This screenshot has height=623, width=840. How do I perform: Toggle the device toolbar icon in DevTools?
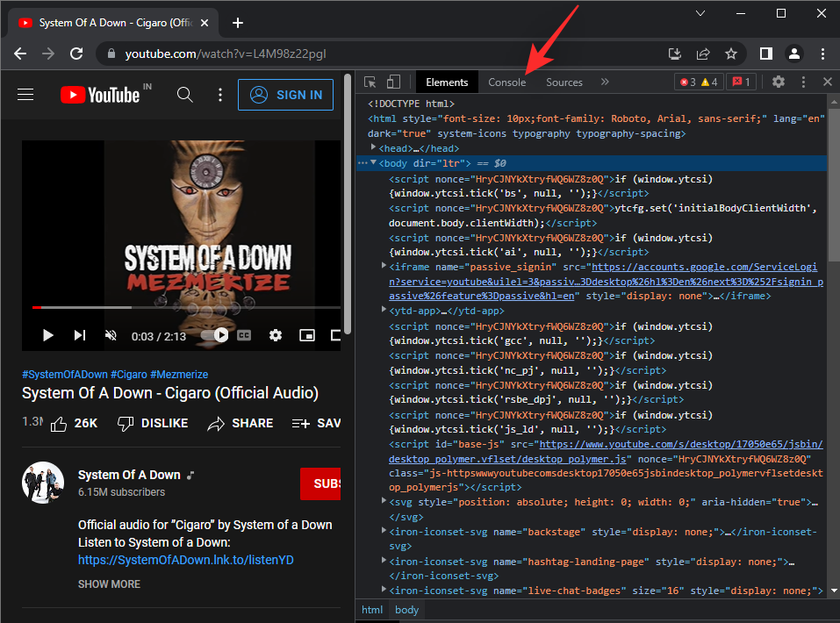[x=394, y=82]
